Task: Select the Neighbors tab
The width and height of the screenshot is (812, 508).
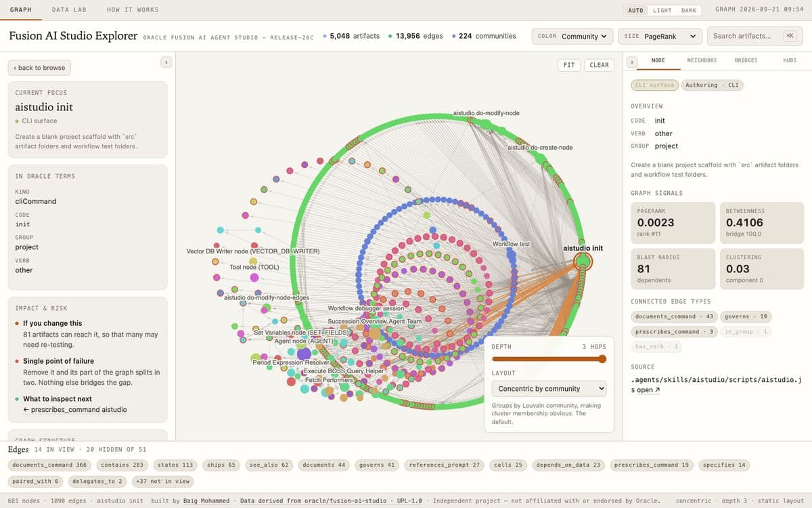Action: click(x=702, y=60)
